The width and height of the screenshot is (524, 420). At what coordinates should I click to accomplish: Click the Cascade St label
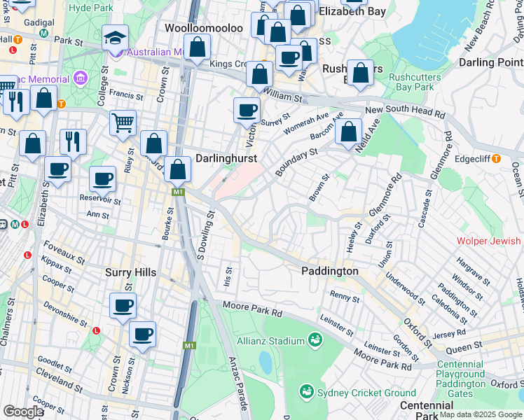pyautogui.click(x=425, y=209)
